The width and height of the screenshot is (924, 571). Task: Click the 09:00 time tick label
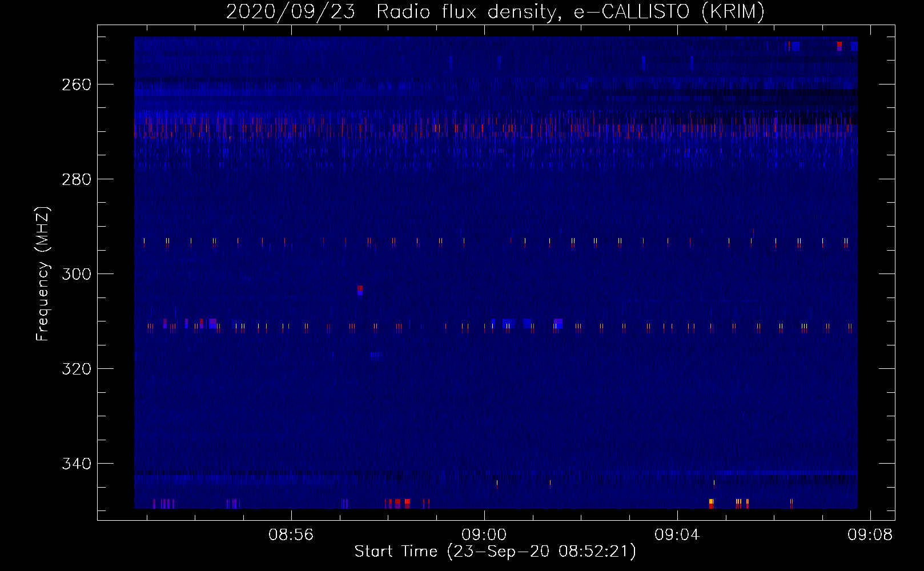(484, 535)
